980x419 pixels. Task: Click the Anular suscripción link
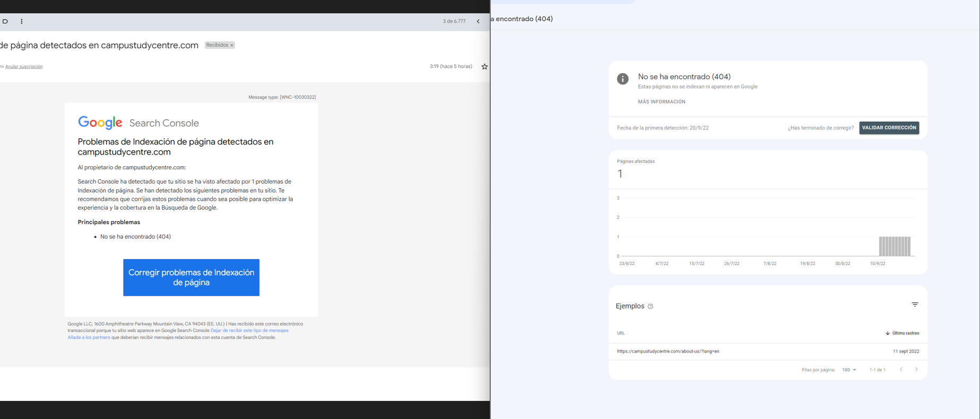24,66
